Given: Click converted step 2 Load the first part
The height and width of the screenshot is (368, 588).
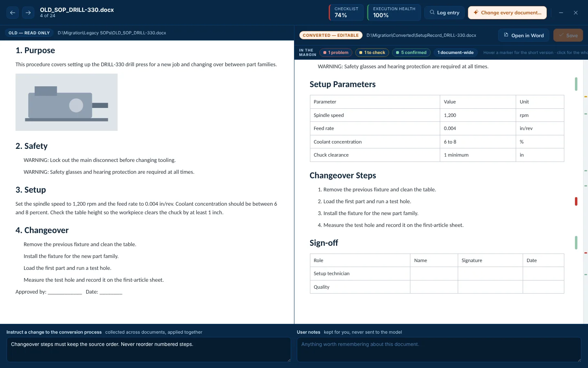Looking at the screenshot, I should (364, 202).
